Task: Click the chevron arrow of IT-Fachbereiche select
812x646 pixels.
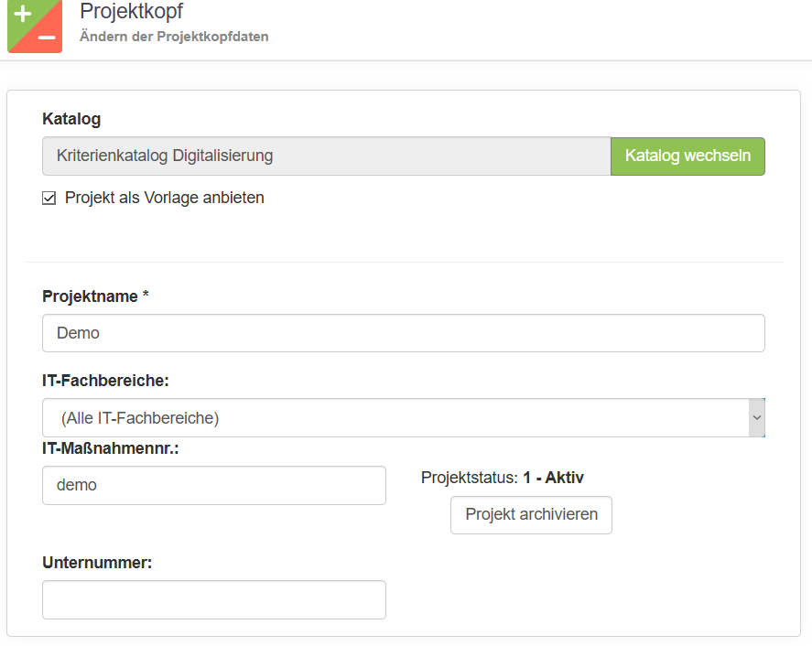Action: [756, 418]
